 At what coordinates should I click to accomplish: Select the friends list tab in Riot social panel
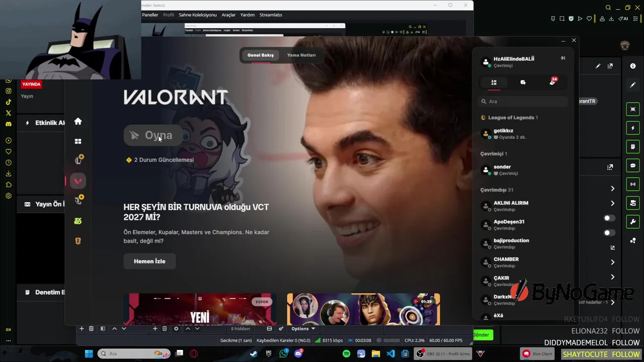(x=494, y=82)
